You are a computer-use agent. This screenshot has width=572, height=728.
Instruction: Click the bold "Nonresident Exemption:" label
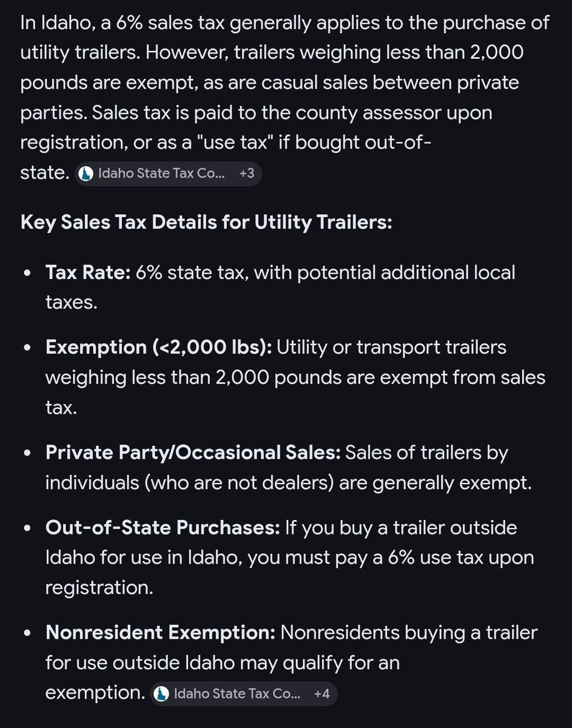(160, 633)
